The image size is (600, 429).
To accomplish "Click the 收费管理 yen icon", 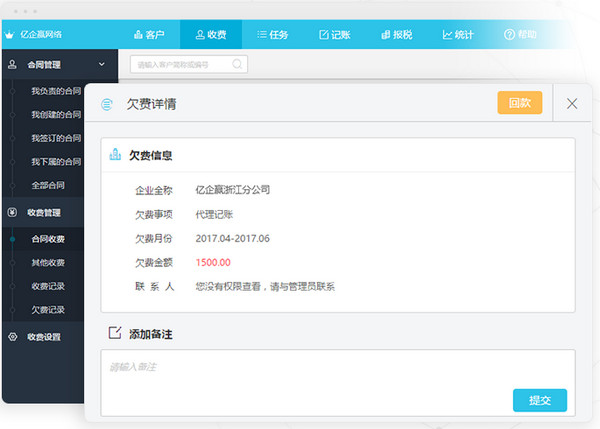I will pos(12,213).
